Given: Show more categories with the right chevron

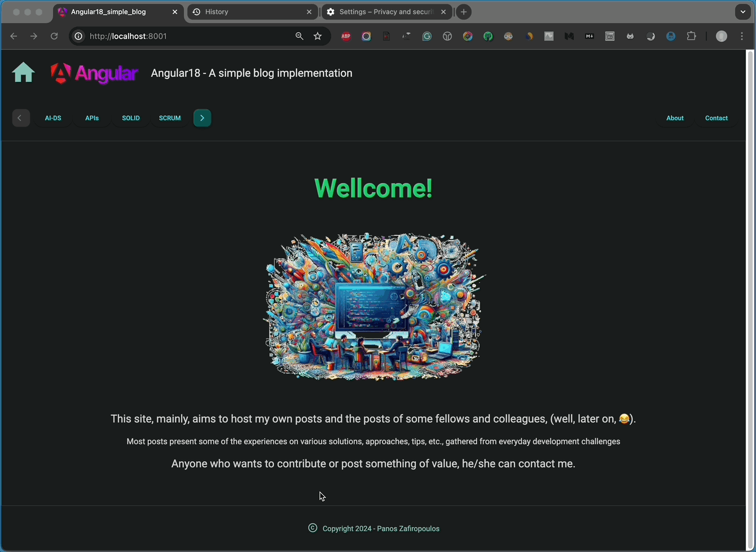Looking at the screenshot, I should click(202, 118).
